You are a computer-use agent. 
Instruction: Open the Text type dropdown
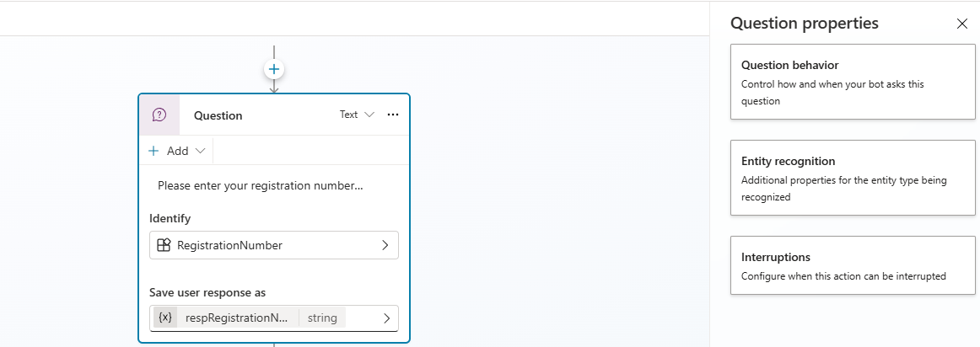[x=357, y=115]
